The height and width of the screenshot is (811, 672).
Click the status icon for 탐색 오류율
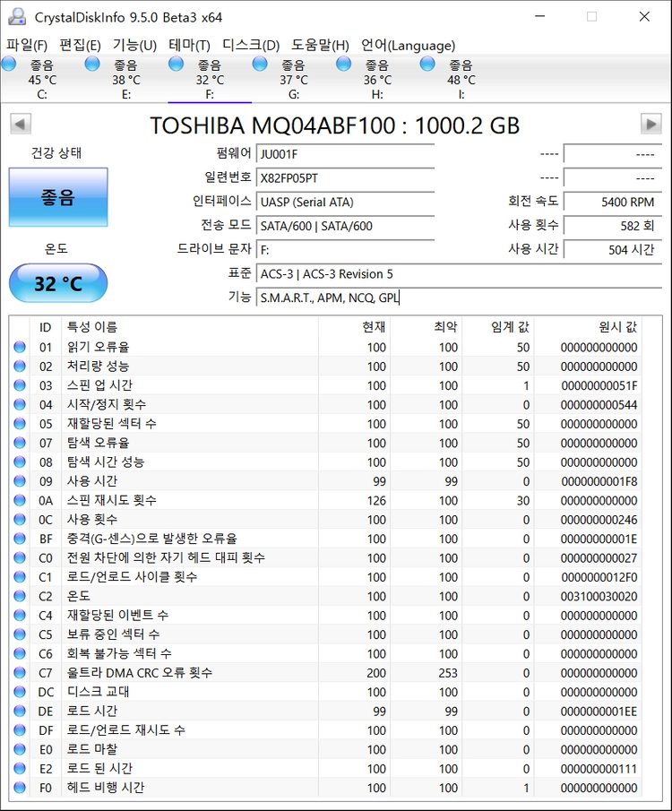point(20,443)
